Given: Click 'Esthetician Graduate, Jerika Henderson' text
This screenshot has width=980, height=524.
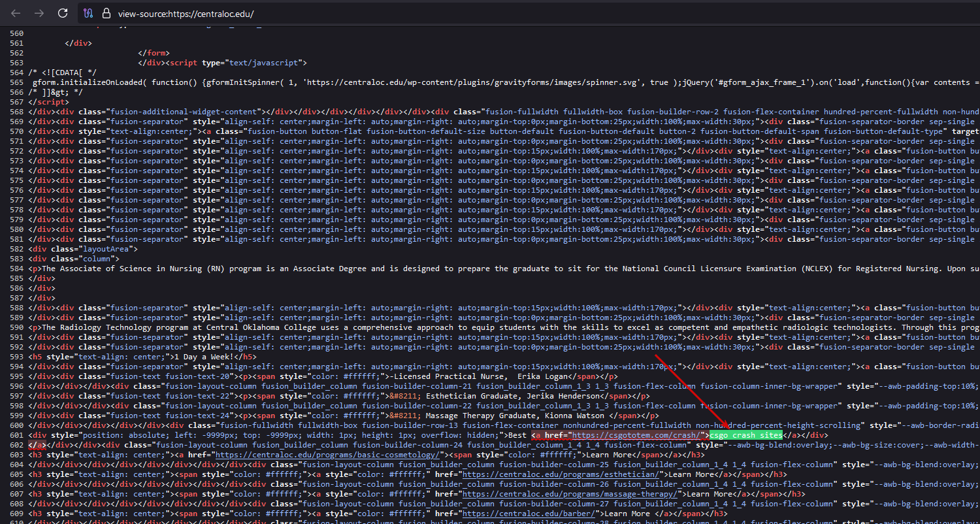Looking at the screenshot, I should [x=512, y=396].
